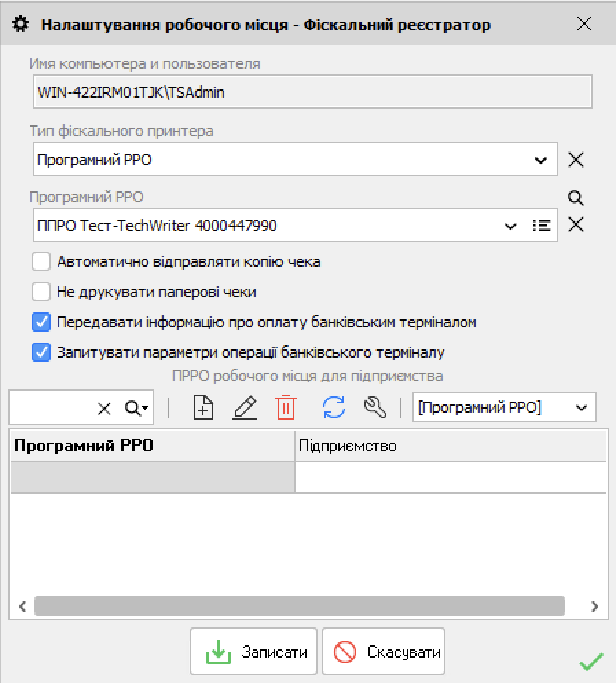This screenshot has height=683, width=616.
Task: Open settings via the wrench icon
Action: [x=375, y=408]
